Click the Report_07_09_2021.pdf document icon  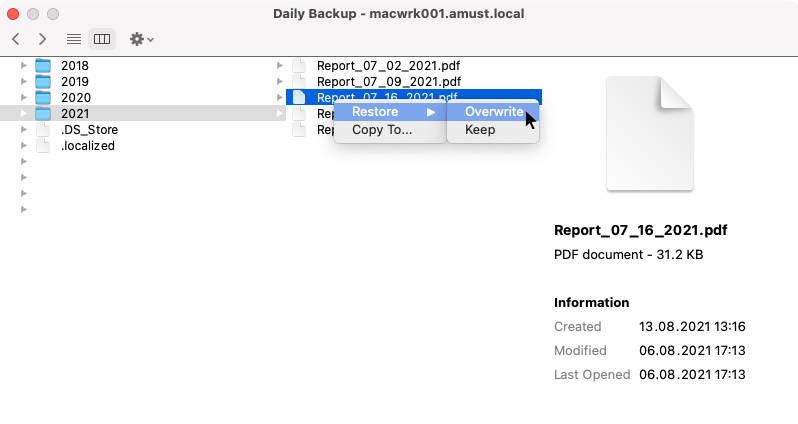[x=299, y=82]
